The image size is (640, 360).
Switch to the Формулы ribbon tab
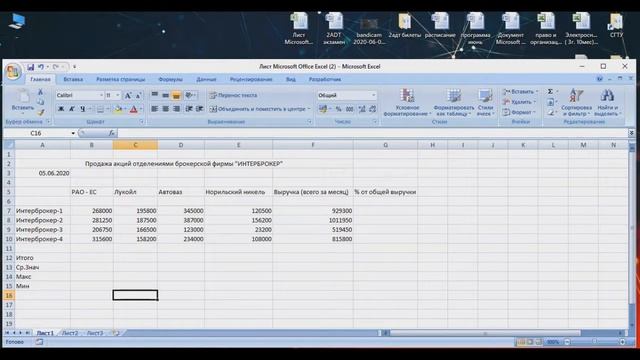170,79
